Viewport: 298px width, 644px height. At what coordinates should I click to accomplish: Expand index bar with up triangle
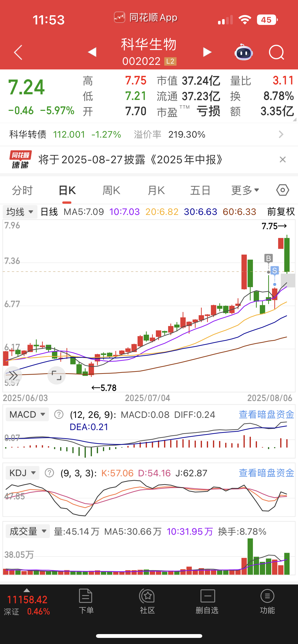tap(27, 590)
